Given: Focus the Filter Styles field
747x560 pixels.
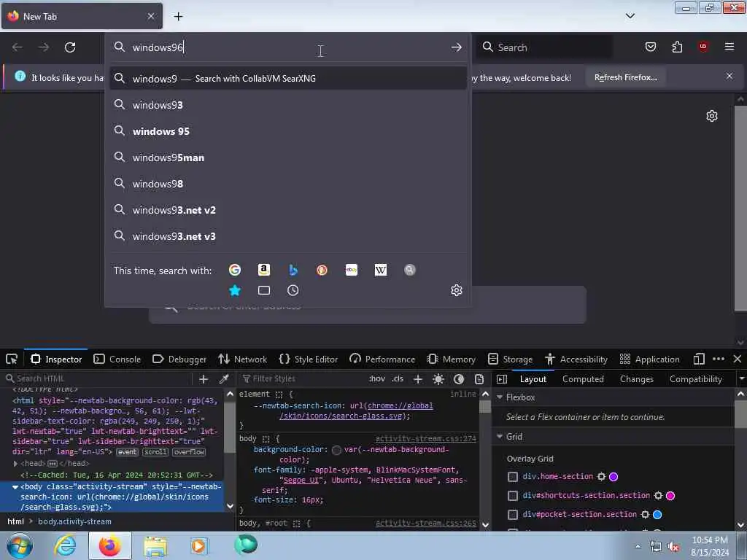Looking at the screenshot, I should click(302, 378).
